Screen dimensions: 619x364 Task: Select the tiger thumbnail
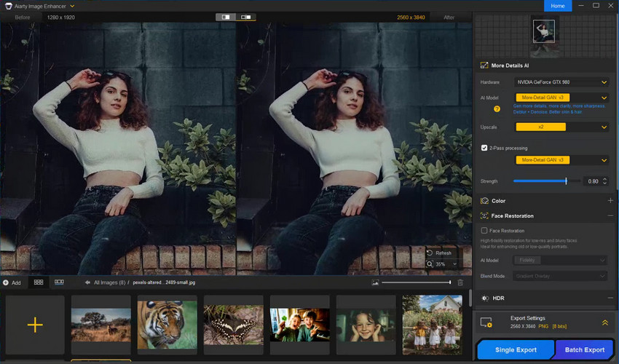pyautogui.click(x=167, y=325)
